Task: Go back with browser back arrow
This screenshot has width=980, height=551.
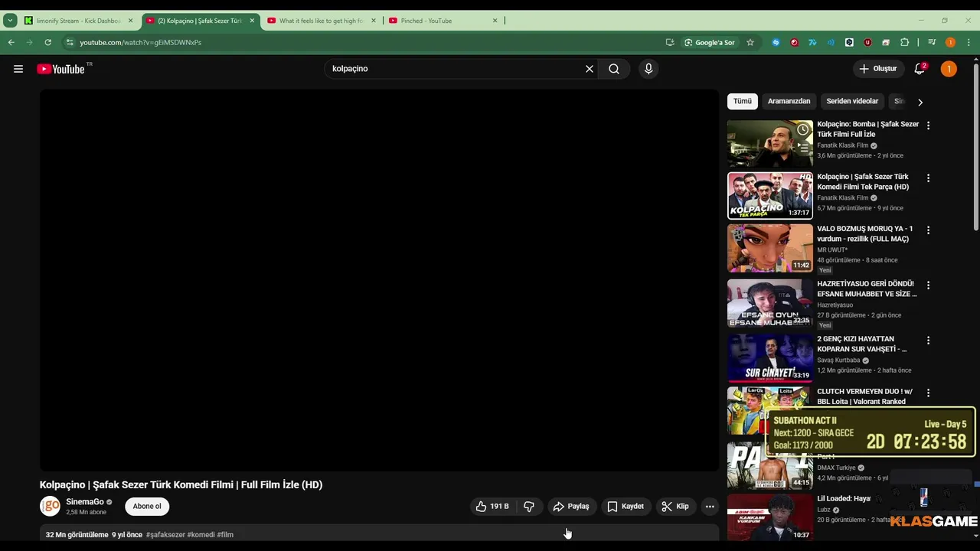Action: click(11, 42)
